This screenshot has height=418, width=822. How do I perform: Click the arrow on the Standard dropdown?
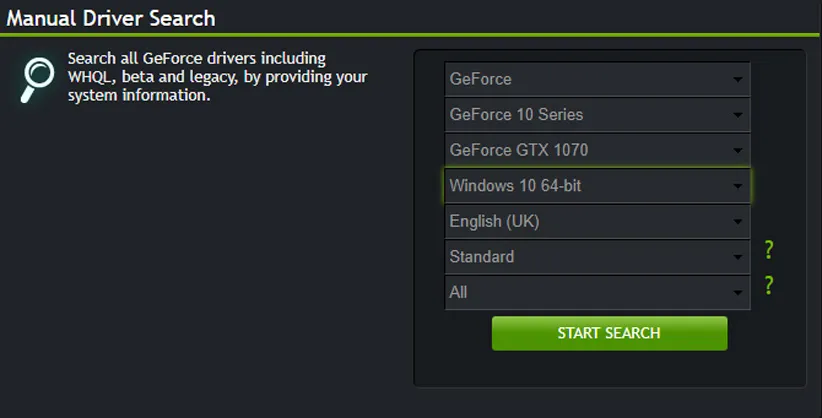pyautogui.click(x=737, y=258)
